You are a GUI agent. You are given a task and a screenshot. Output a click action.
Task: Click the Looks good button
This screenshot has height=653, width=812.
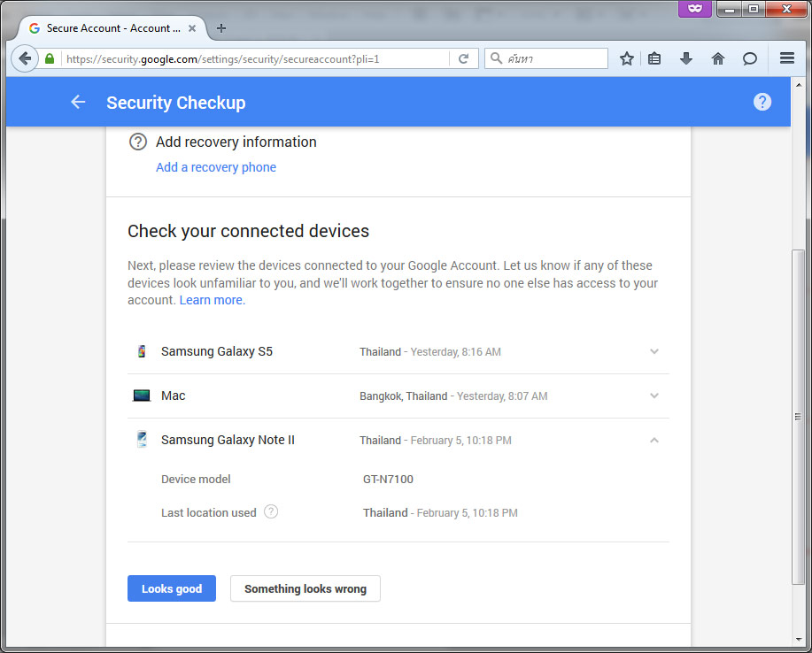[172, 588]
